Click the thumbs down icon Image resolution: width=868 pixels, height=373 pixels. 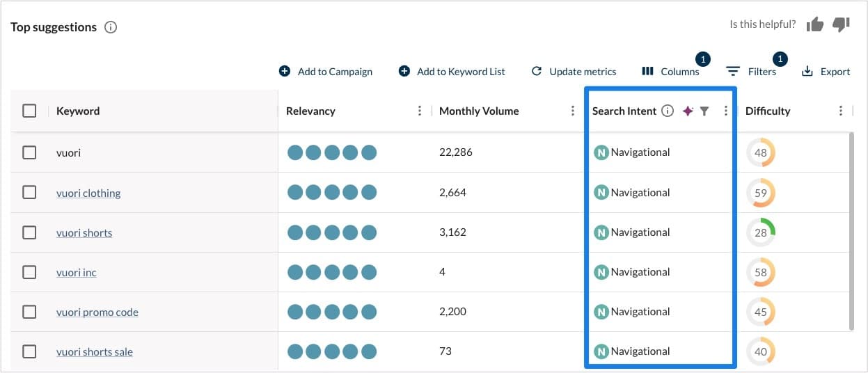pyautogui.click(x=842, y=24)
